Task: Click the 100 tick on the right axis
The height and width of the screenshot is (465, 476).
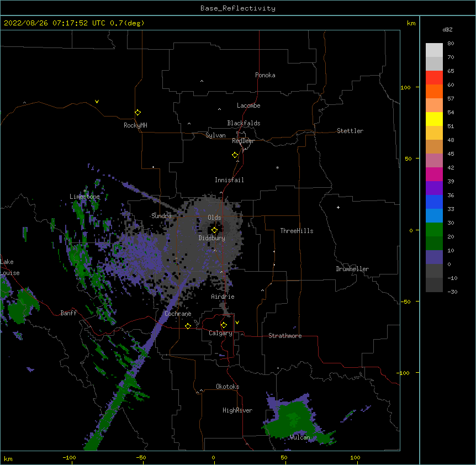Action: (x=405, y=87)
